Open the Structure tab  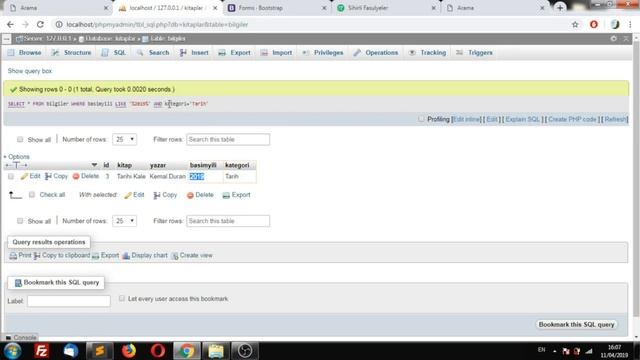[71, 53]
